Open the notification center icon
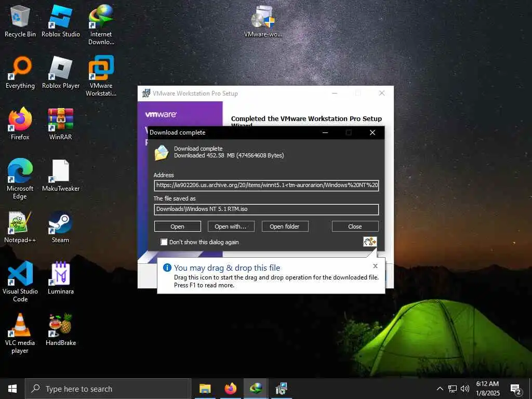 point(516,389)
